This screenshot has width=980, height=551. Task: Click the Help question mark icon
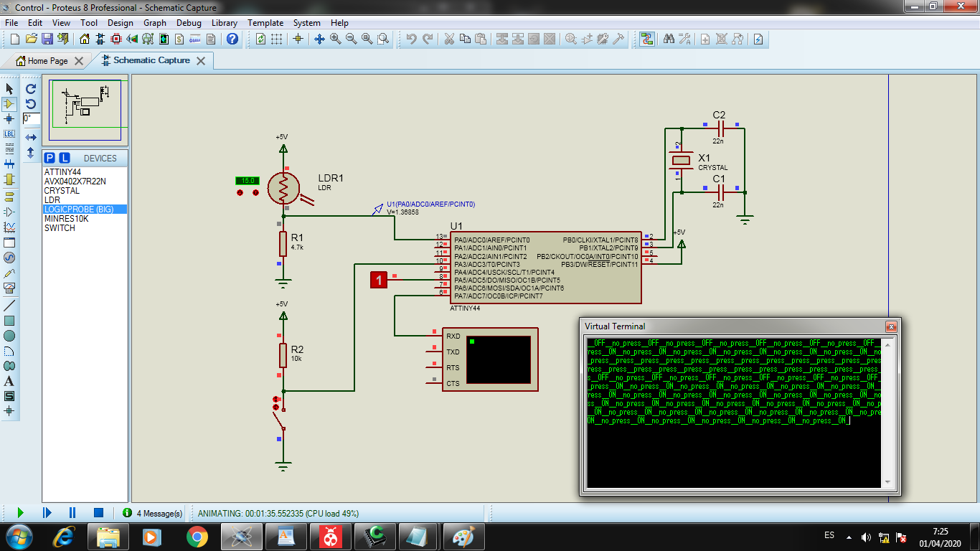[x=232, y=39]
